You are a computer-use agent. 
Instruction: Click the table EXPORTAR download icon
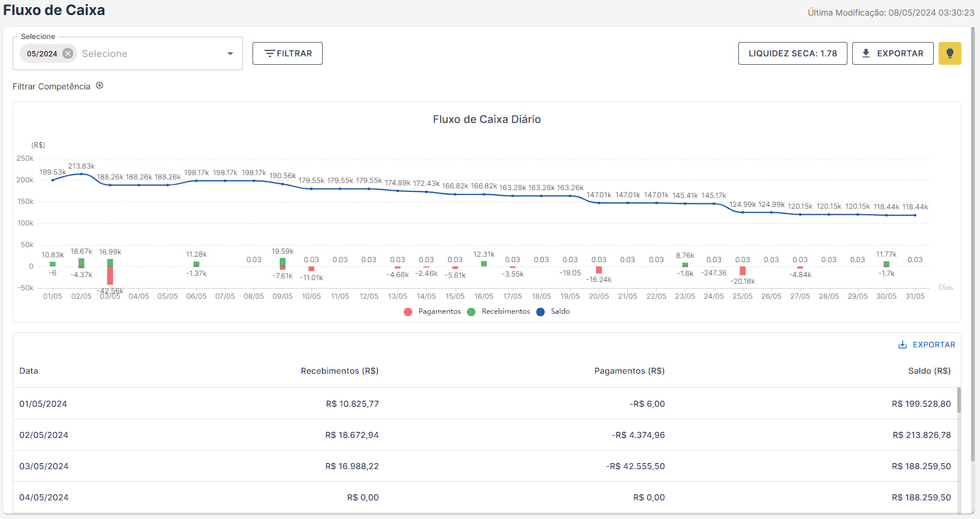[x=902, y=345]
